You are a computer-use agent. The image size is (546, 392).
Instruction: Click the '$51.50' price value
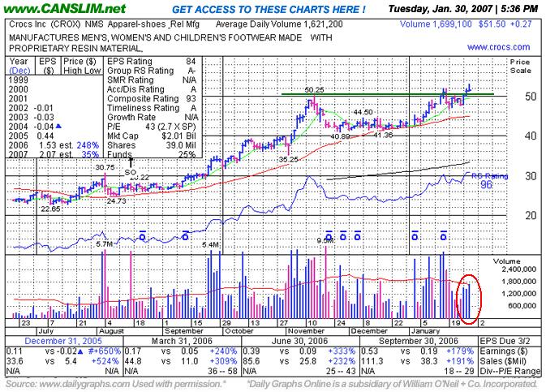[492, 24]
